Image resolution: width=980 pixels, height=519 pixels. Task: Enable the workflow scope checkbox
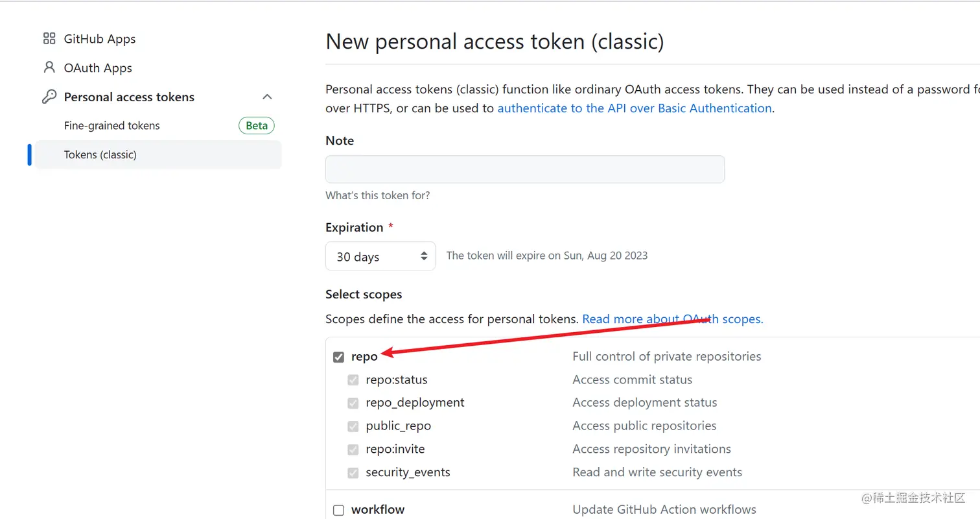click(338, 510)
